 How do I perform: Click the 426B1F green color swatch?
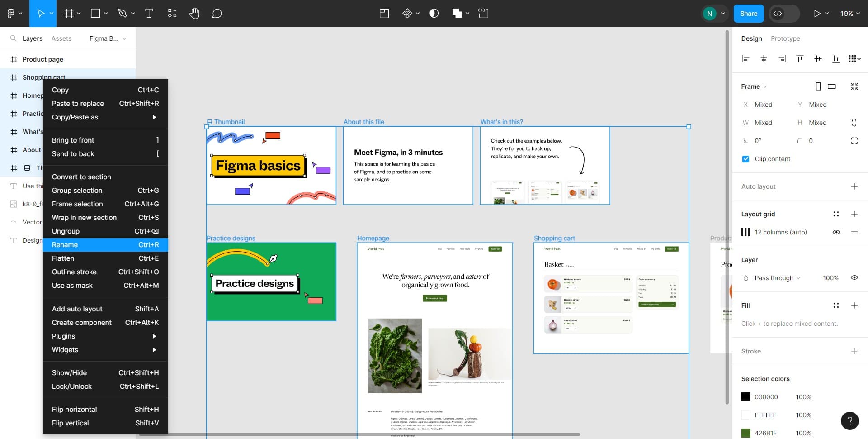pos(746,433)
